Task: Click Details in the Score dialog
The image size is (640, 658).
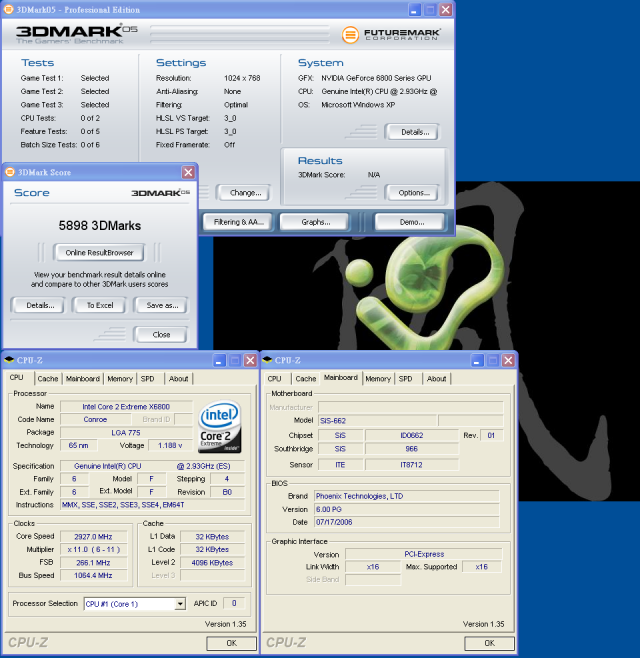Action: (x=39, y=306)
